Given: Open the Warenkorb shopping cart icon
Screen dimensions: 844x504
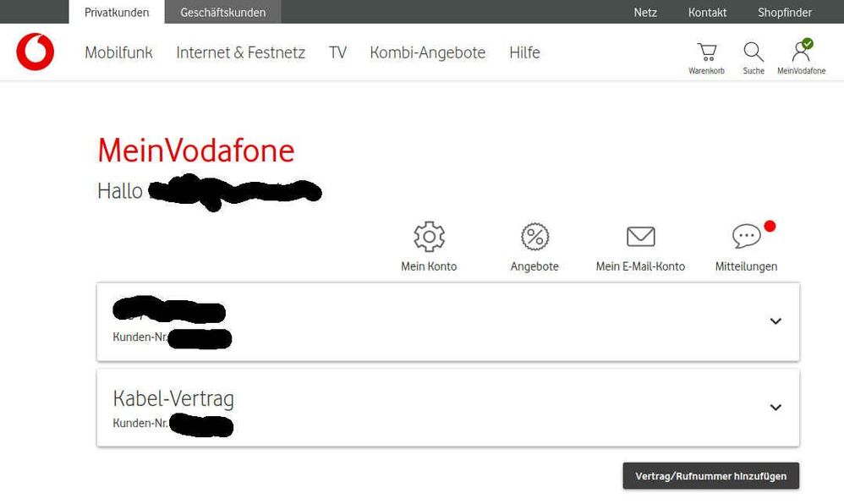Looking at the screenshot, I should pyautogui.click(x=707, y=52).
